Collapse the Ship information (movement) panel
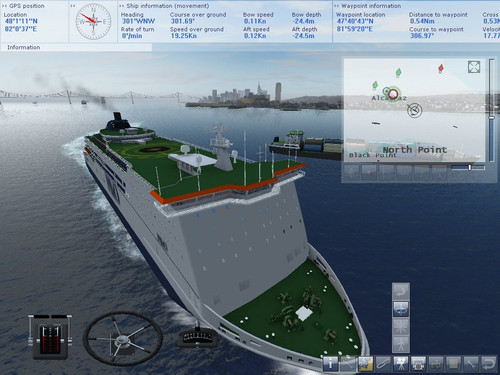This screenshot has height=375, width=500. point(122,6)
